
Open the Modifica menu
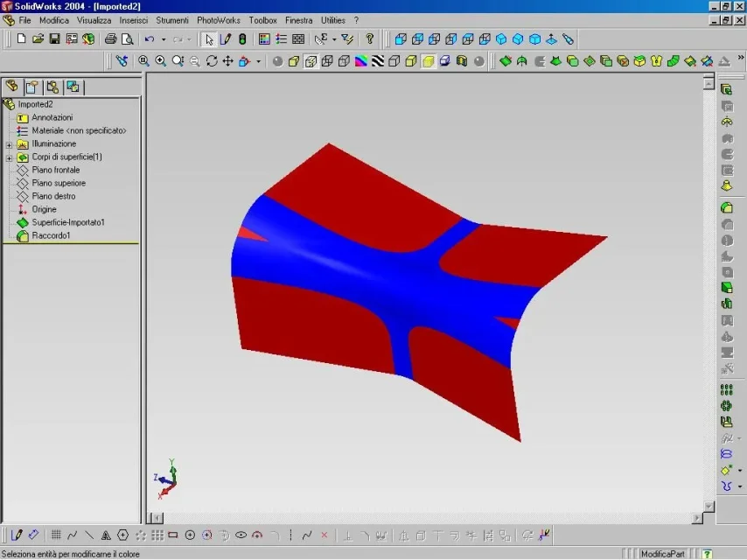point(54,20)
